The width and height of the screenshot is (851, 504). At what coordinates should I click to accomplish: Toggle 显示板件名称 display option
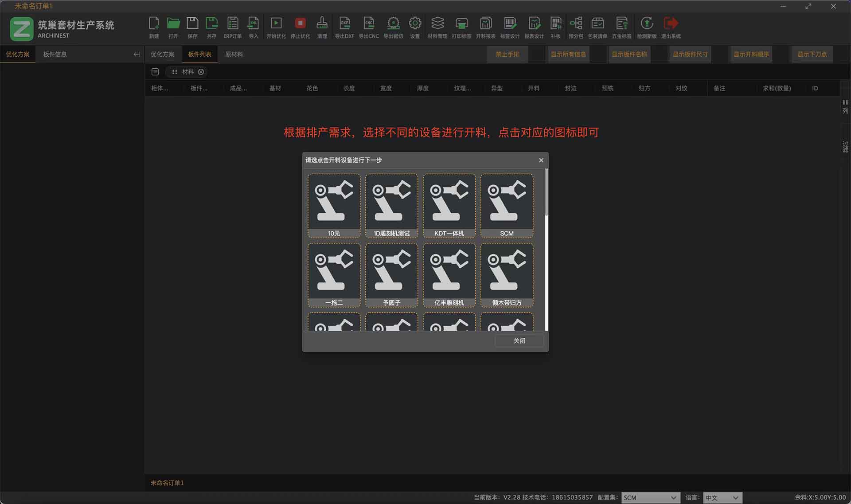coord(629,54)
